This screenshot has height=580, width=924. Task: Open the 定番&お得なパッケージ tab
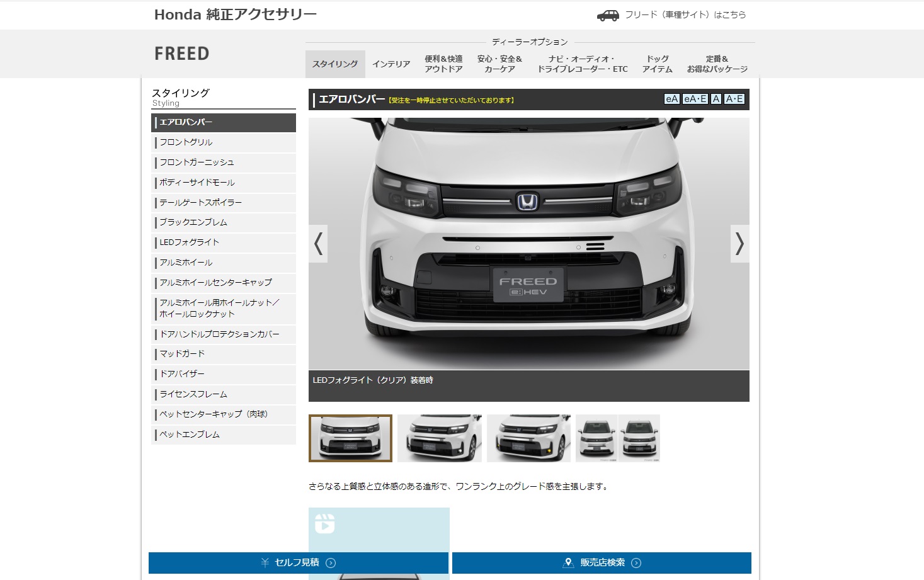tap(717, 64)
